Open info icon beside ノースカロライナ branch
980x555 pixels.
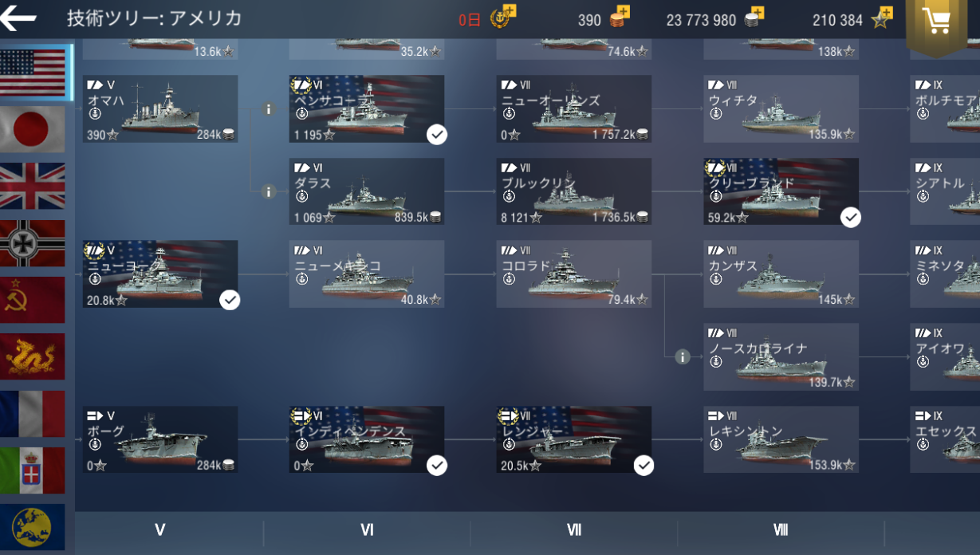click(x=682, y=356)
